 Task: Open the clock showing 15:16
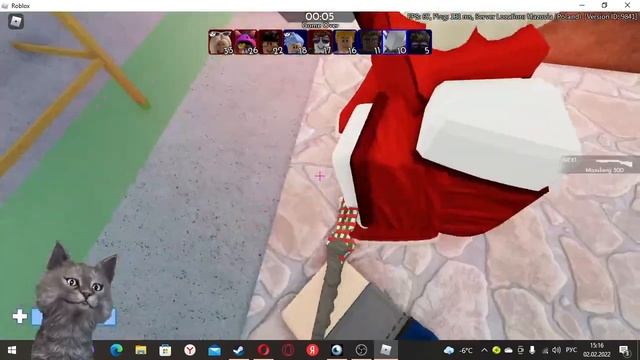coord(596,350)
